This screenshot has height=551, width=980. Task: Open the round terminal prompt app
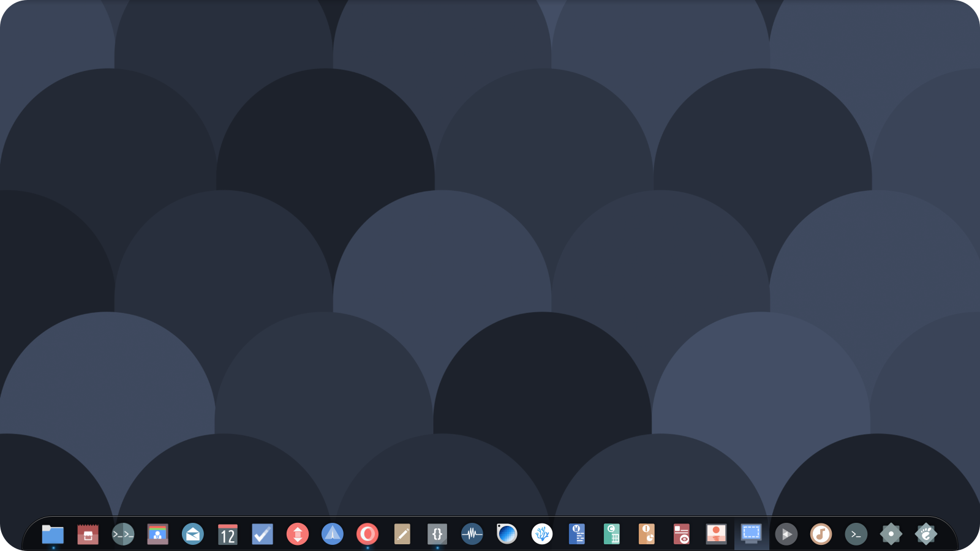tap(856, 534)
